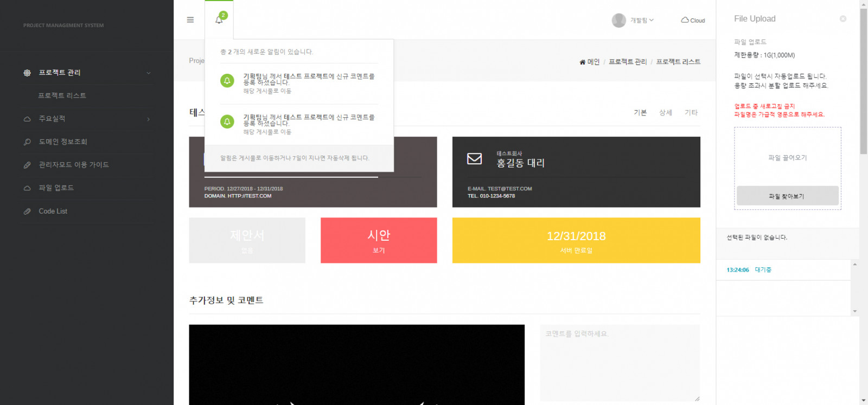Click the File Upload panel title
Image resolution: width=868 pixels, height=405 pixels.
pyautogui.click(x=755, y=18)
